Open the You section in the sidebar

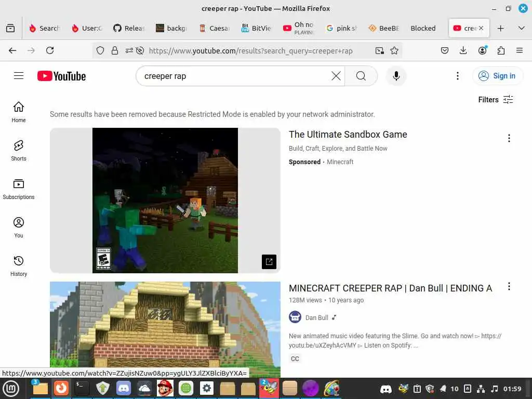pos(19,228)
